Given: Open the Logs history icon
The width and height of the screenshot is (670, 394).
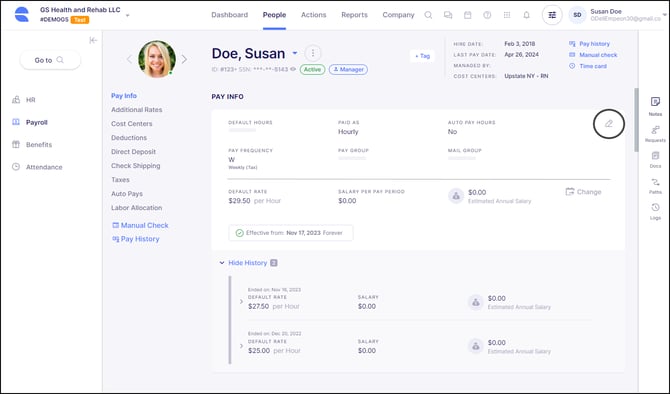Looking at the screenshot, I should 655,207.
